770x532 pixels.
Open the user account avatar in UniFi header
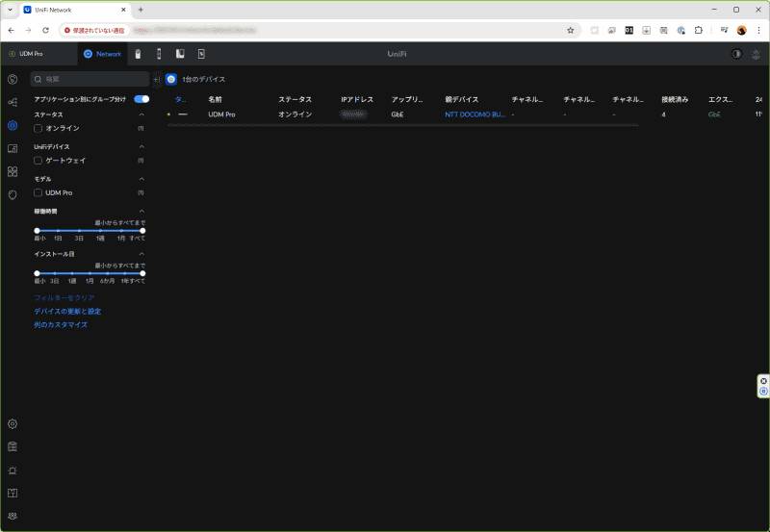(757, 54)
